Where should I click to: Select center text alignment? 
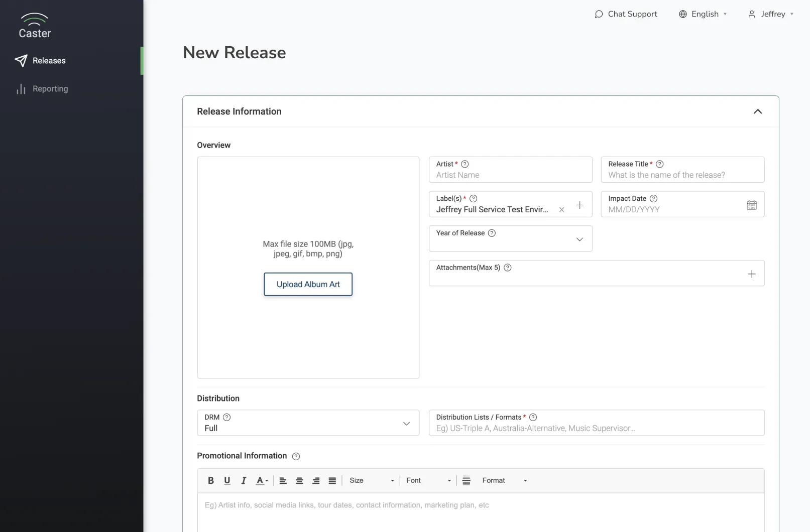click(299, 480)
